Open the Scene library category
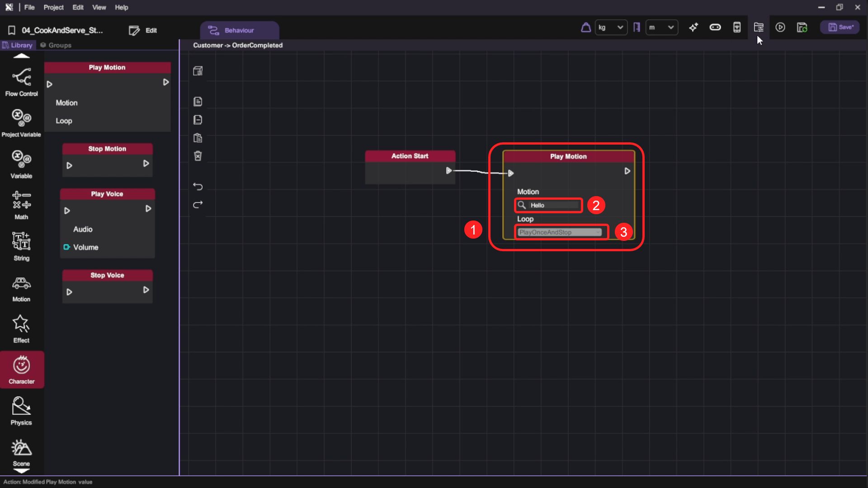The image size is (868, 488). point(21,452)
